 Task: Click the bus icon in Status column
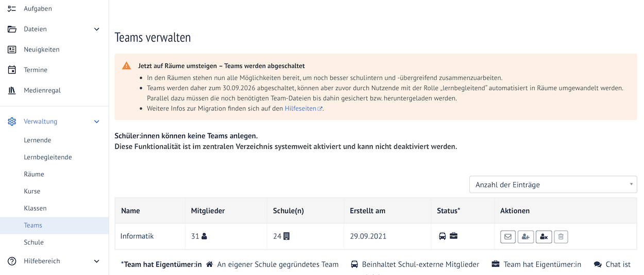tap(442, 236)
